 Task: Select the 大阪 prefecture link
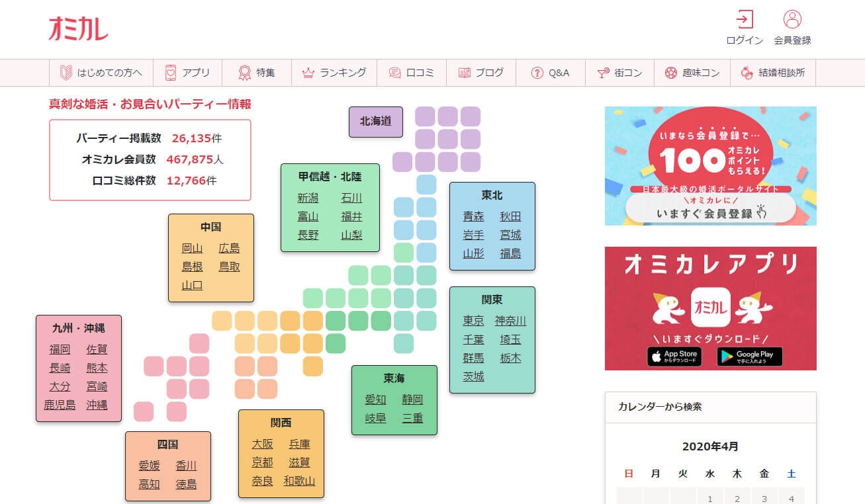pos(262,444)
